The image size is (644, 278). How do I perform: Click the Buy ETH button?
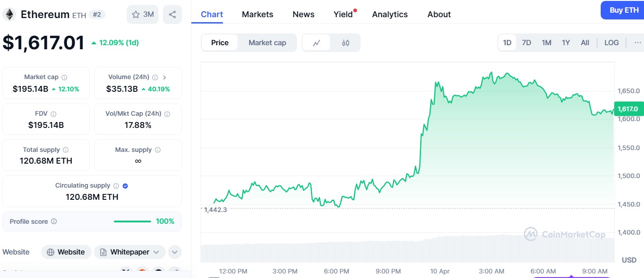624,10
